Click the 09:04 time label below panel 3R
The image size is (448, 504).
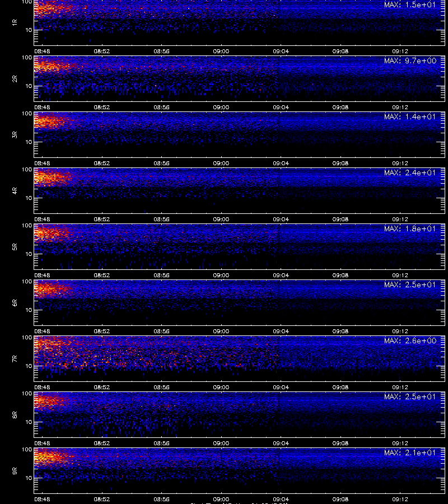click(281, 164)
